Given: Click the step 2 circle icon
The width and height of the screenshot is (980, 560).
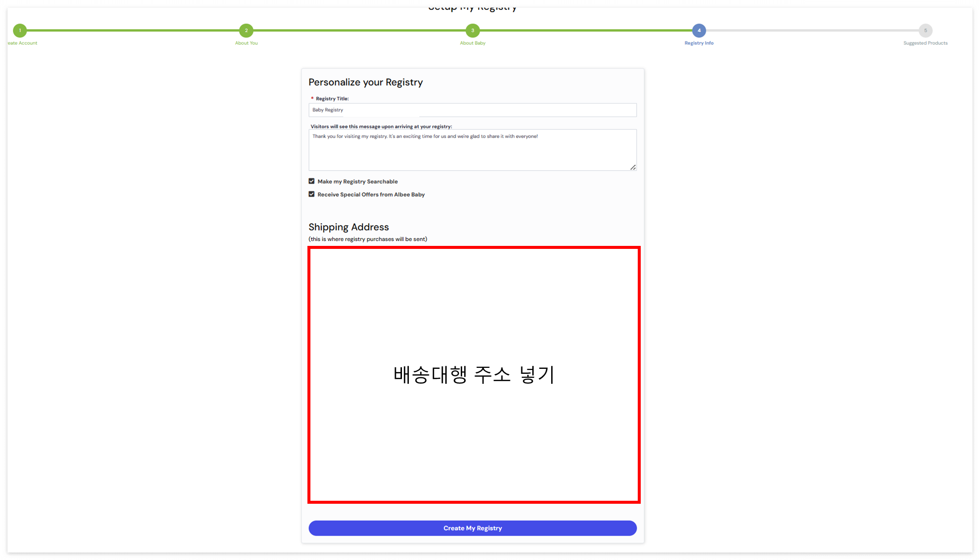Looking at the screenshot, I should (x=246, y=30).
